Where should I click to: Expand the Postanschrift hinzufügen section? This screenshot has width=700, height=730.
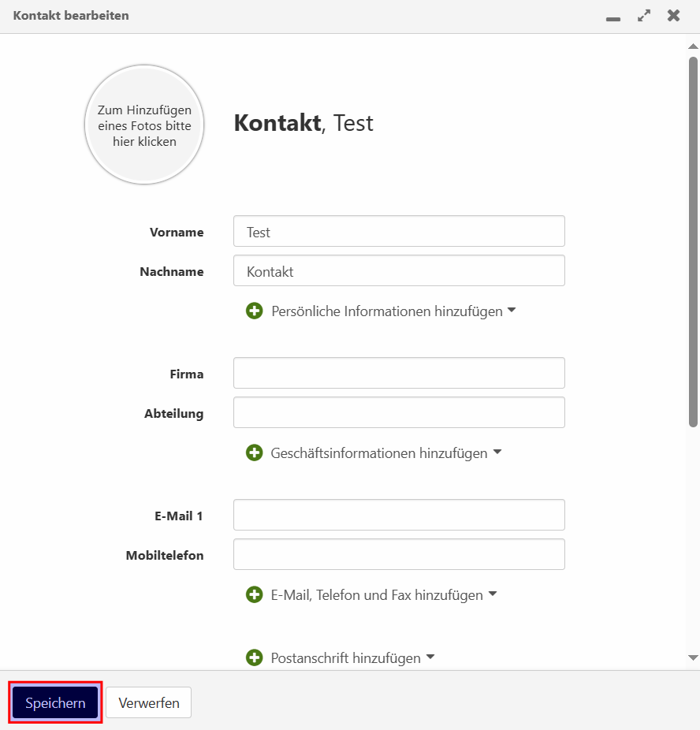[430, 657]
